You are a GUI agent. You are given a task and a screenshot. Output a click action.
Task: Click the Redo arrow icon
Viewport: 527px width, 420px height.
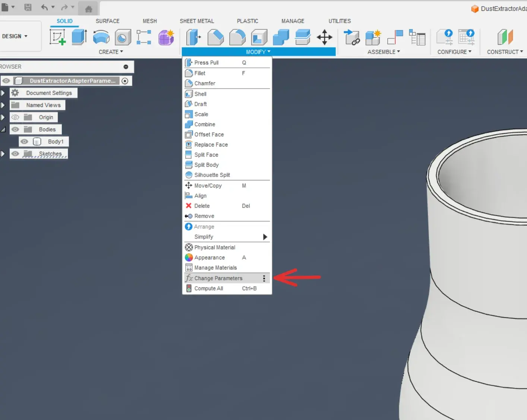pos(64,7)
